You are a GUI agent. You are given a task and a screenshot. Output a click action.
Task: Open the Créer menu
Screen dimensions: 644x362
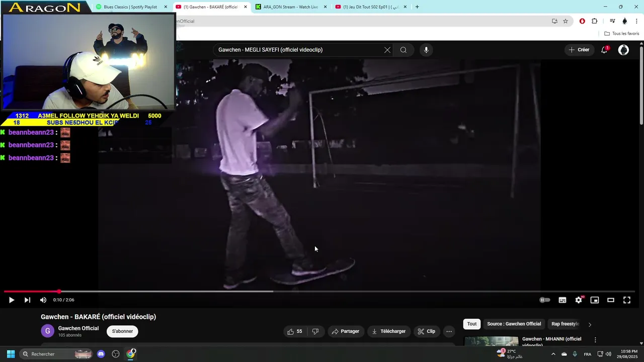[579, 50]
